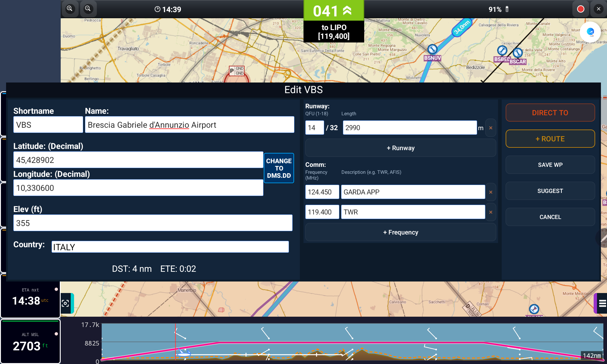Edit the Country field ITALY

[x=170, y=247]
